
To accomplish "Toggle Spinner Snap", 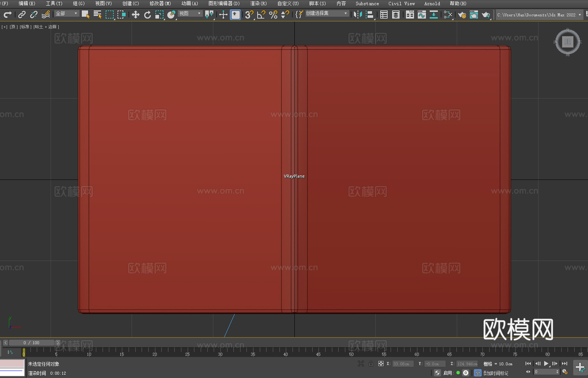I will (285, 14).
